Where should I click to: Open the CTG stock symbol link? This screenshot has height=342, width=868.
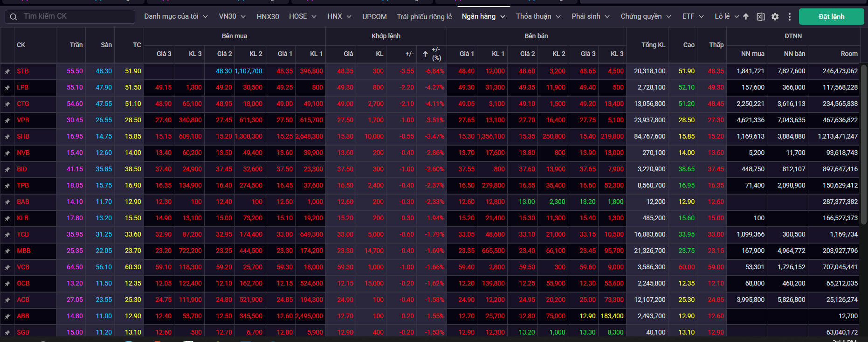point(23,104)
